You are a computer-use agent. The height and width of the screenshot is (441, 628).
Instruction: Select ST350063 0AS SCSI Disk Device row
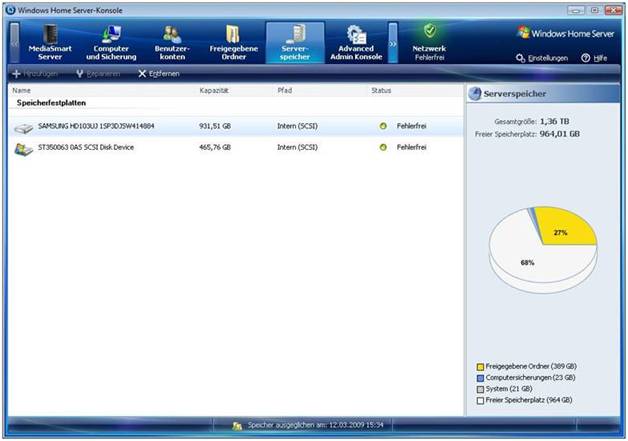pyautogui.click(x=236, y=147)
